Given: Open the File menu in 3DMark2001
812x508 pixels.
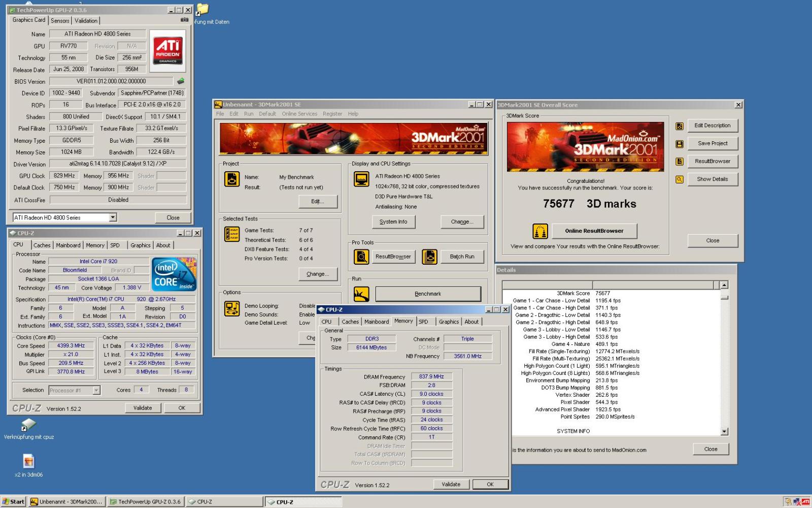Looking at the screenshot, I should click(x=220, y=114).
